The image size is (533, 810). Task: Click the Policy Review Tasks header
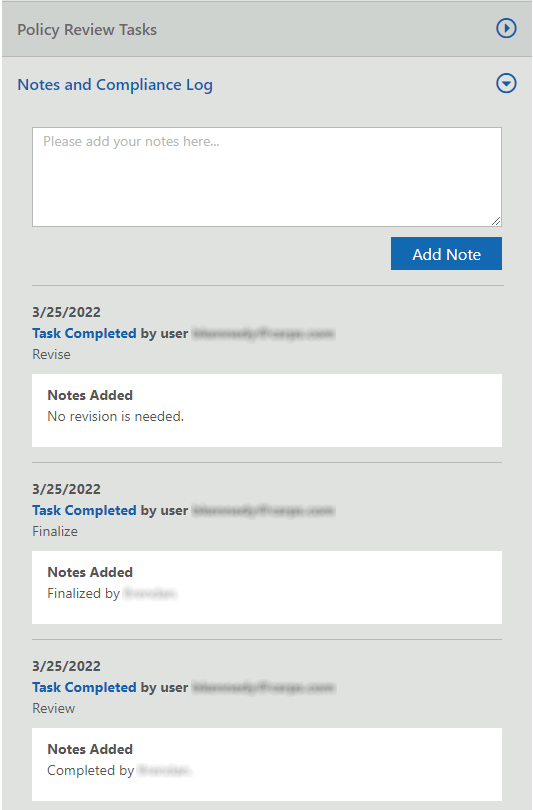tap(267, 29)
